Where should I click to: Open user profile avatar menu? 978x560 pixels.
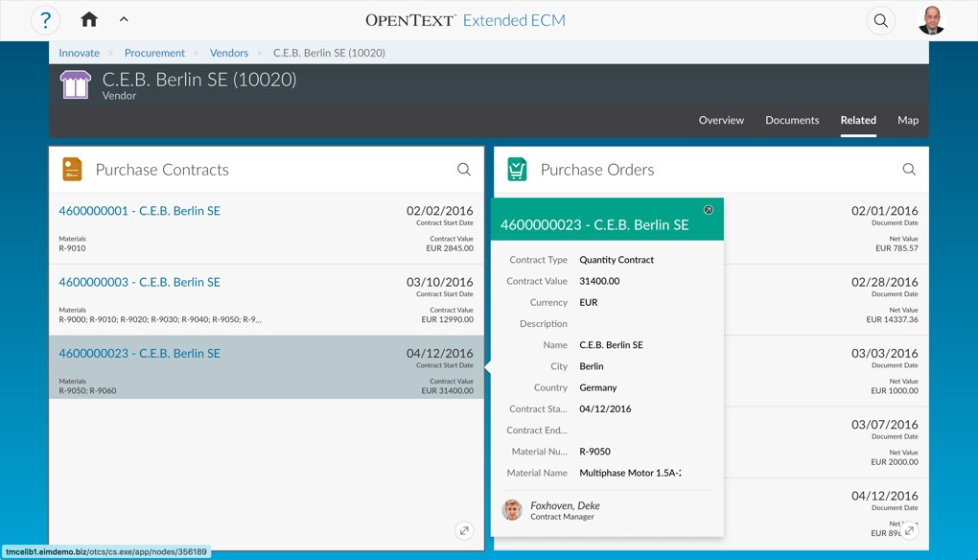[x=932, y=20]
